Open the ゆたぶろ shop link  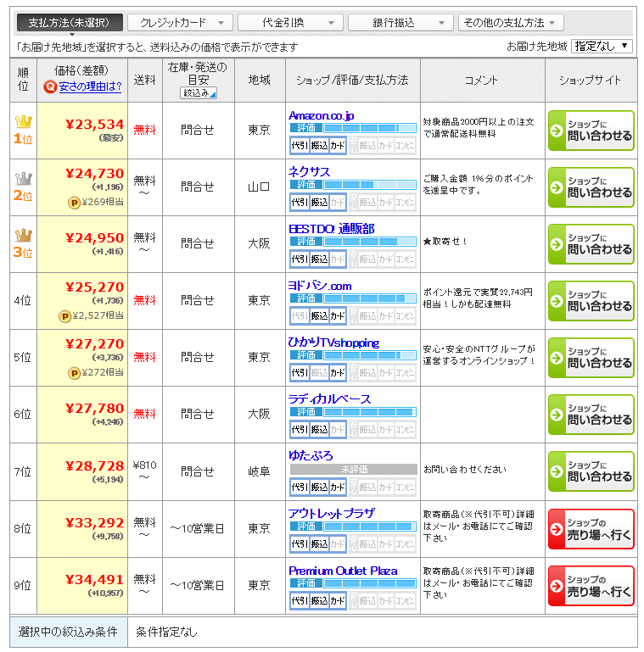pos(311,456)
